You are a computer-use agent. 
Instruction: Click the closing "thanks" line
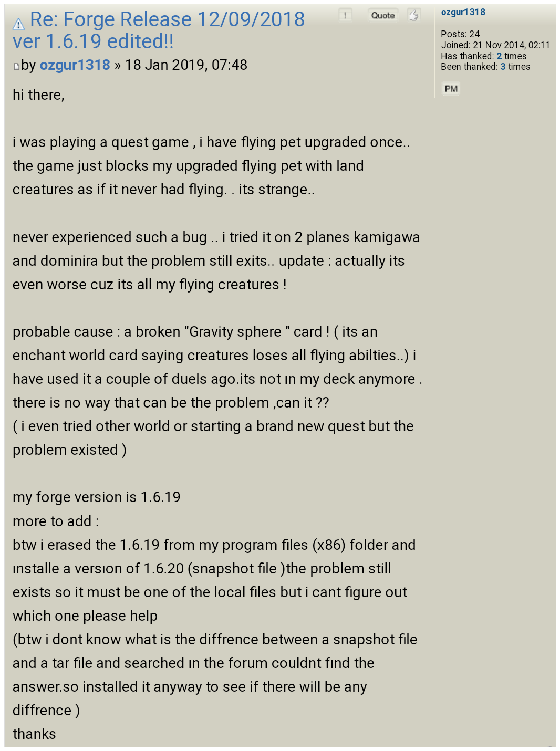coord(34,734)
